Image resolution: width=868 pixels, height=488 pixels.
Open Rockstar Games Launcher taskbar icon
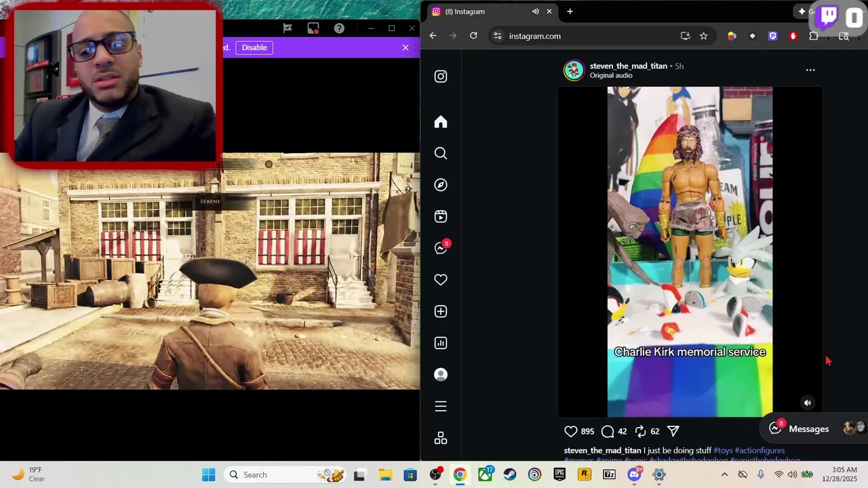click(x=585, y=475)
